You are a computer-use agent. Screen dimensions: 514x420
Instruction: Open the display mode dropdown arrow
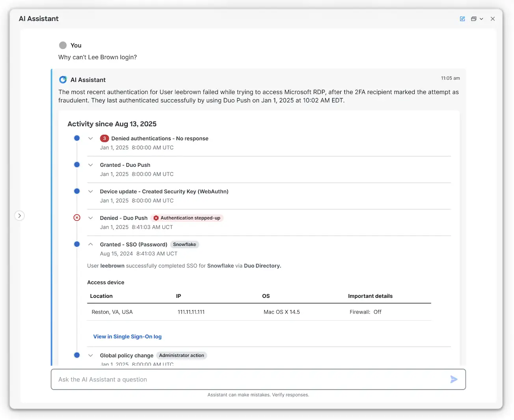[481, 19]
